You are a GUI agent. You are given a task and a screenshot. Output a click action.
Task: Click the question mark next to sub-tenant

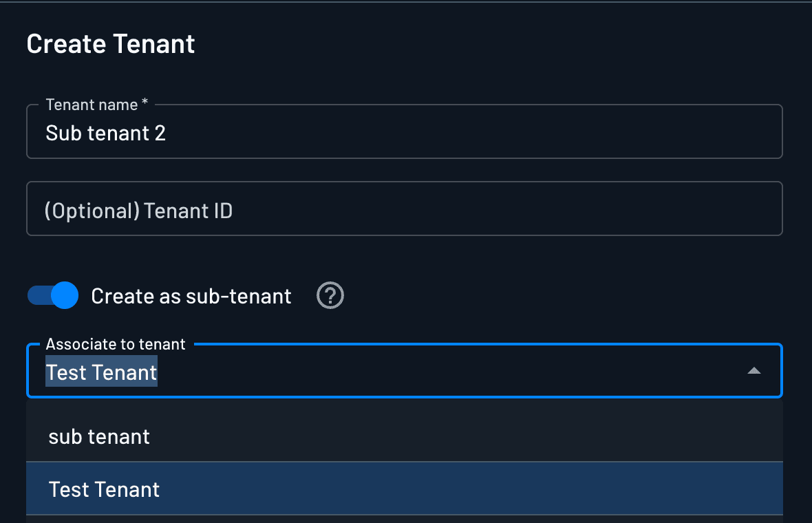coord(330,295)
